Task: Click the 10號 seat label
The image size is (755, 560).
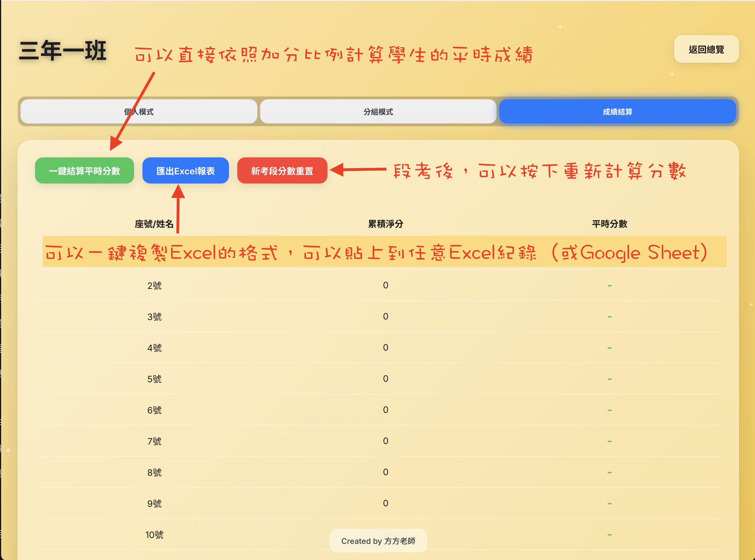Action: (x=154, y=535)
